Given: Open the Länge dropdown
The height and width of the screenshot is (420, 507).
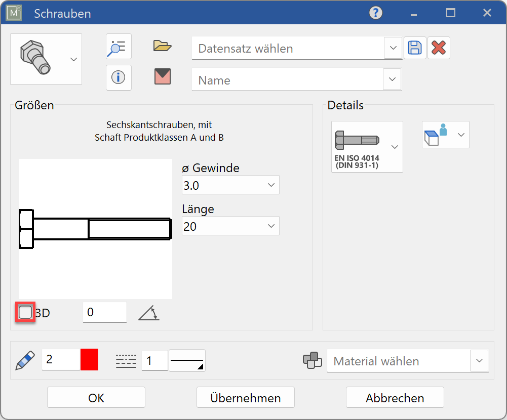Looking at the screenshot, I should (x=272, y=226).
